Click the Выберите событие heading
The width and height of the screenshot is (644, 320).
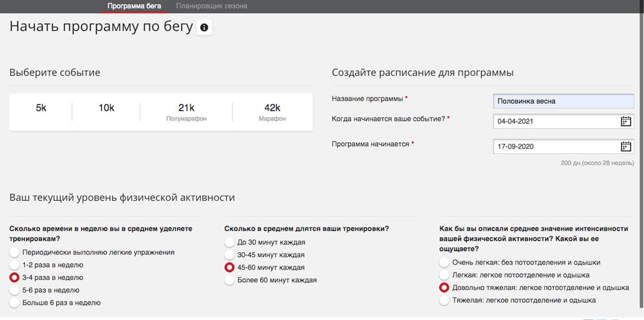(55, 73)
